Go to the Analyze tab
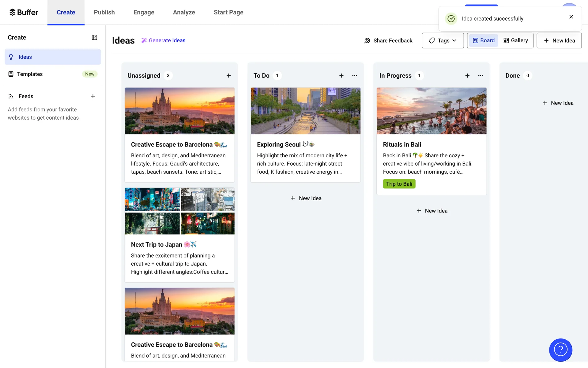 coord(184,12)
